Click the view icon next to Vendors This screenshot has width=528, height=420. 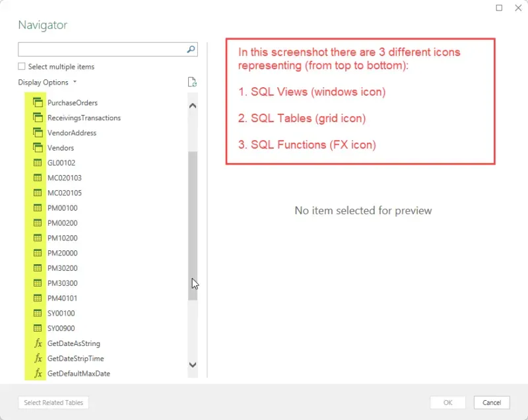coord(38,148)
